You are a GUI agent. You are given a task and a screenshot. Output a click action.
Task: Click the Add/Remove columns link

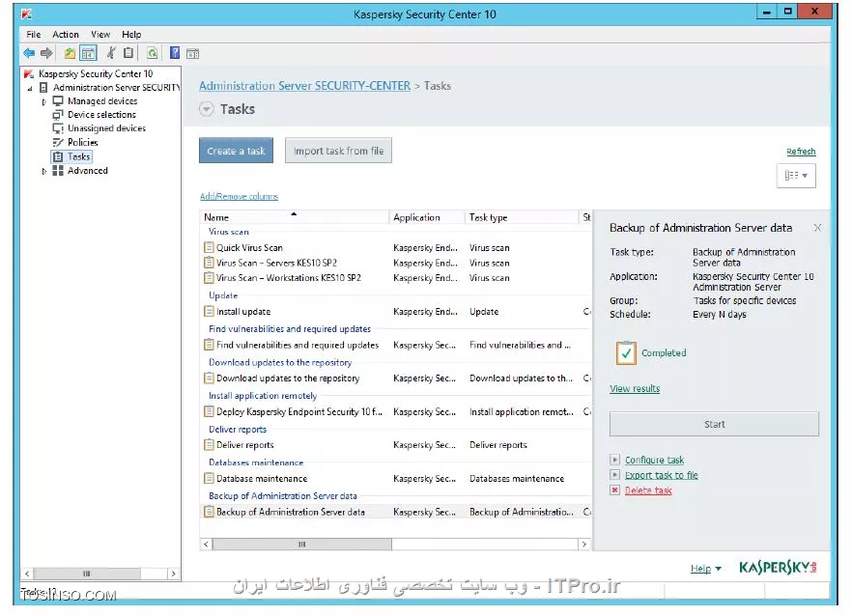(239, 196)
